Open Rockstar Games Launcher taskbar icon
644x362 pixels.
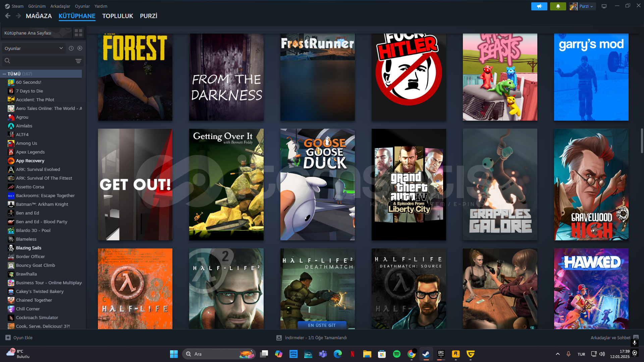pyautogui.click(x=456, y=354)
